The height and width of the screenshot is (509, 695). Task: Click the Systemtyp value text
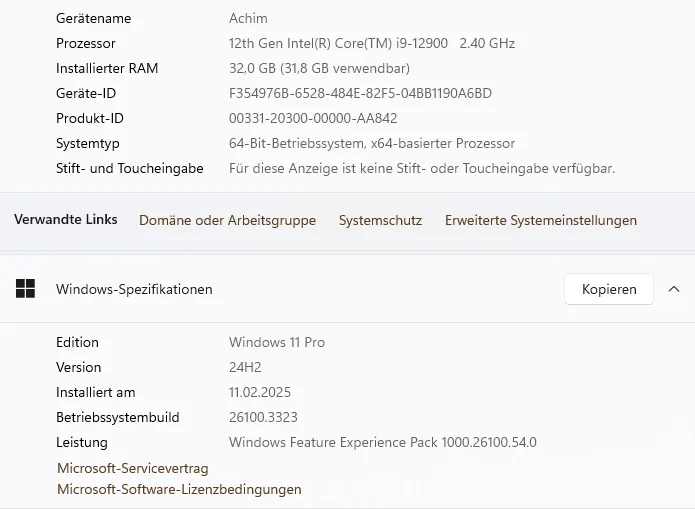[x=372, y=143]
